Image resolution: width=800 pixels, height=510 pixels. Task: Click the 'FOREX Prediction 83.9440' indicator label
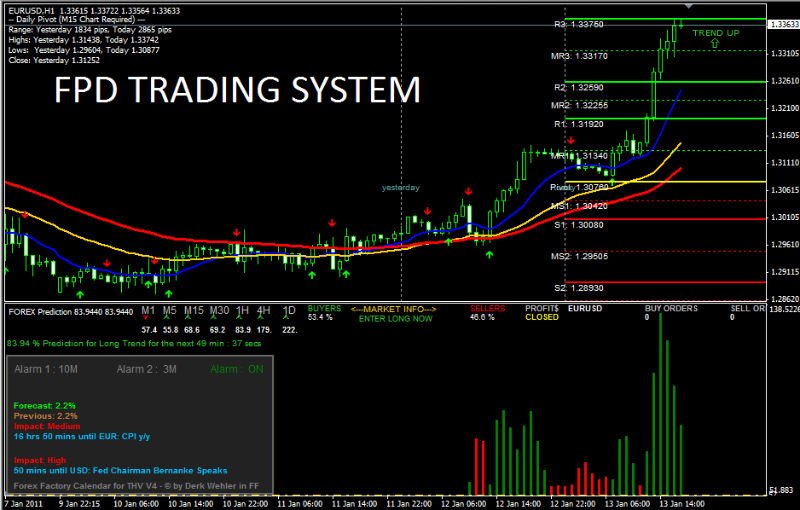[71, 312]
